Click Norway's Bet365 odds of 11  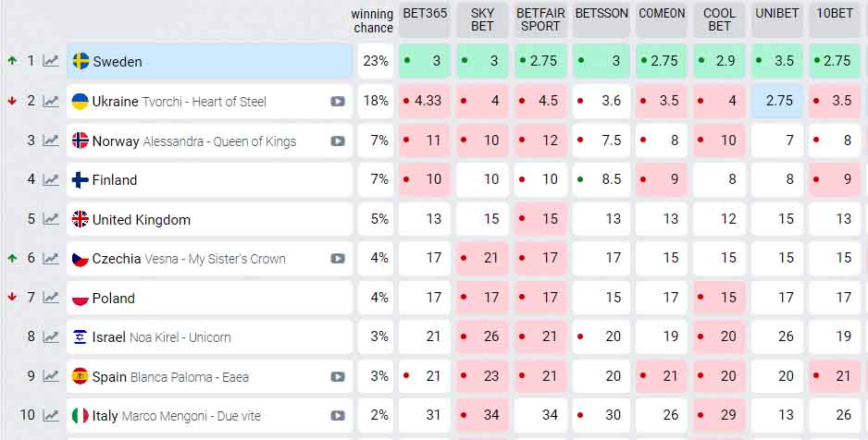pos(425,141)
